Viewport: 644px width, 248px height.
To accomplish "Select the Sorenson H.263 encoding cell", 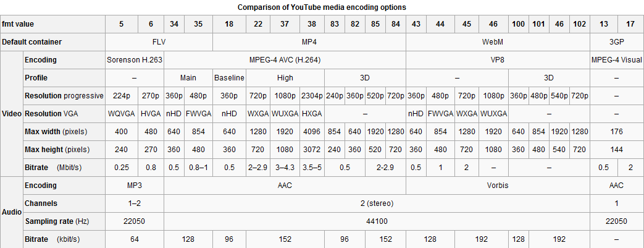I will pos(134,60).
